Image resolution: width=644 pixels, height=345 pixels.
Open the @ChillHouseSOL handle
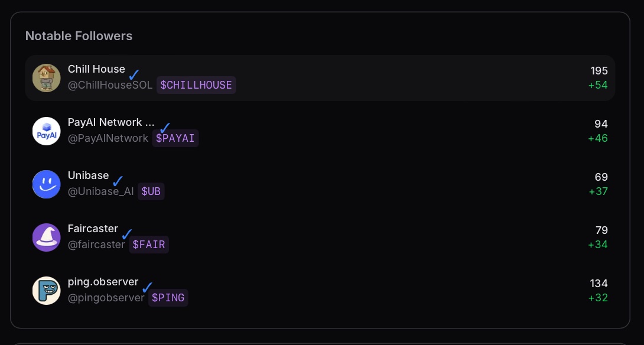(x=110, y=85)
